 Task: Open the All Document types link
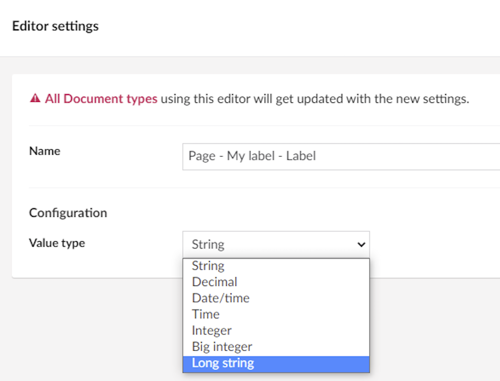tap(101, 99)
